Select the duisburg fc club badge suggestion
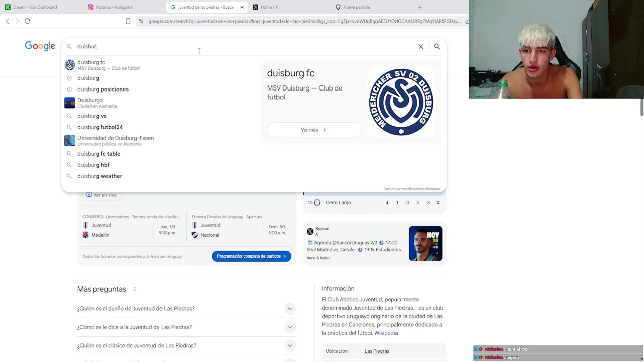Viewport: 644px width, 362px height. (x=69, y=65)
